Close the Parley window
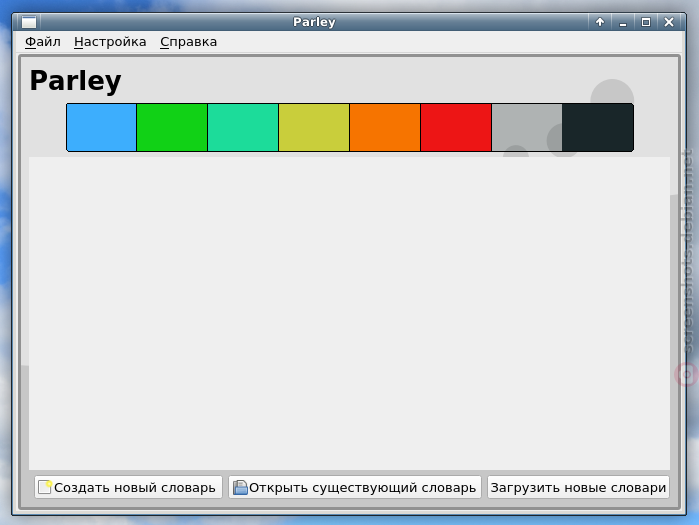This screenshot has width=699, height=525. coord(669,22)
